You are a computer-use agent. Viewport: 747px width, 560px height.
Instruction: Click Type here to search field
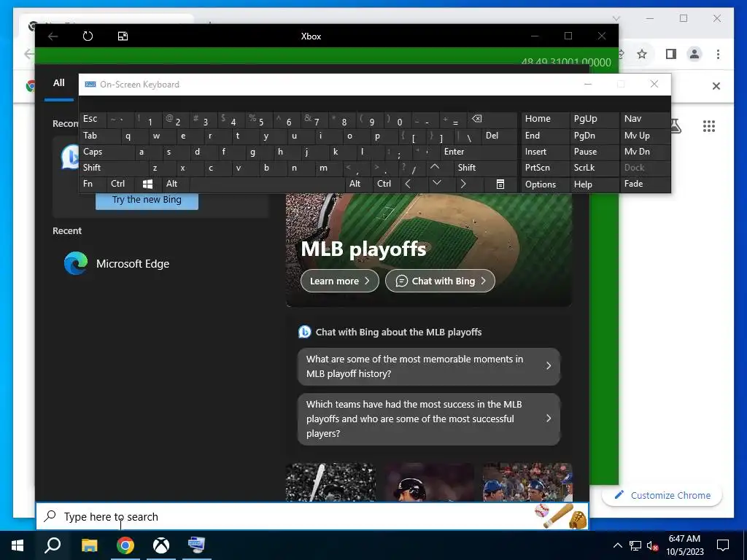(x=312, y=516)
